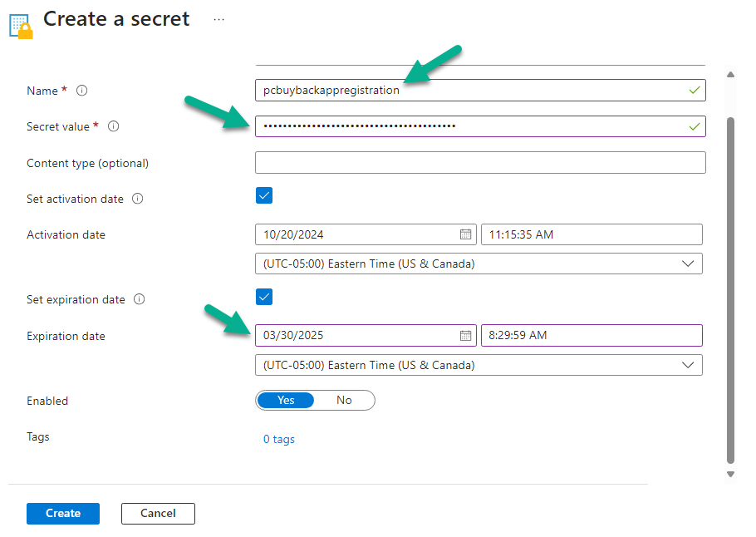The height and width of the screenshot is (537, 756).
Task: Click the Cancel button
Action: (x=158, y=514)
